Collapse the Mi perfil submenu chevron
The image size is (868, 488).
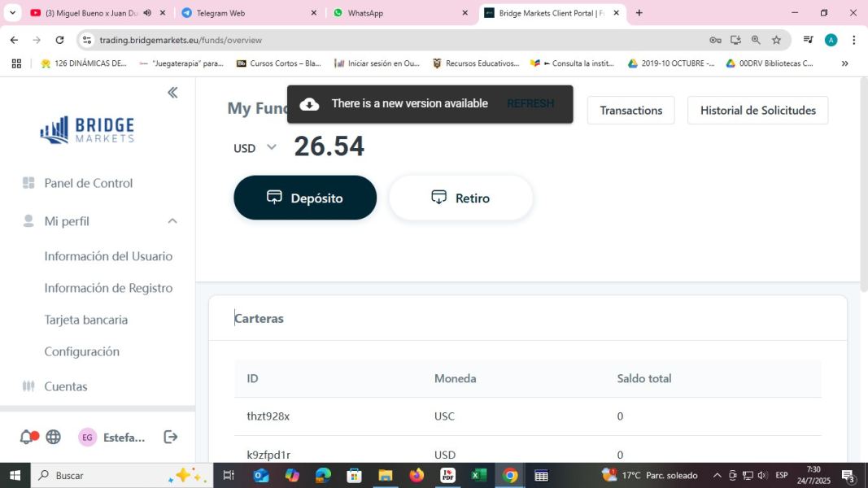tap(172, 220)
